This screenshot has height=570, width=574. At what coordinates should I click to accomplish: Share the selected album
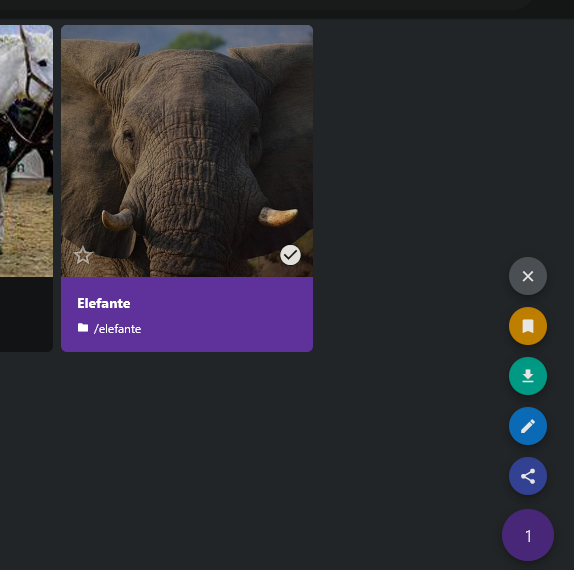click(x=528, y=476)
